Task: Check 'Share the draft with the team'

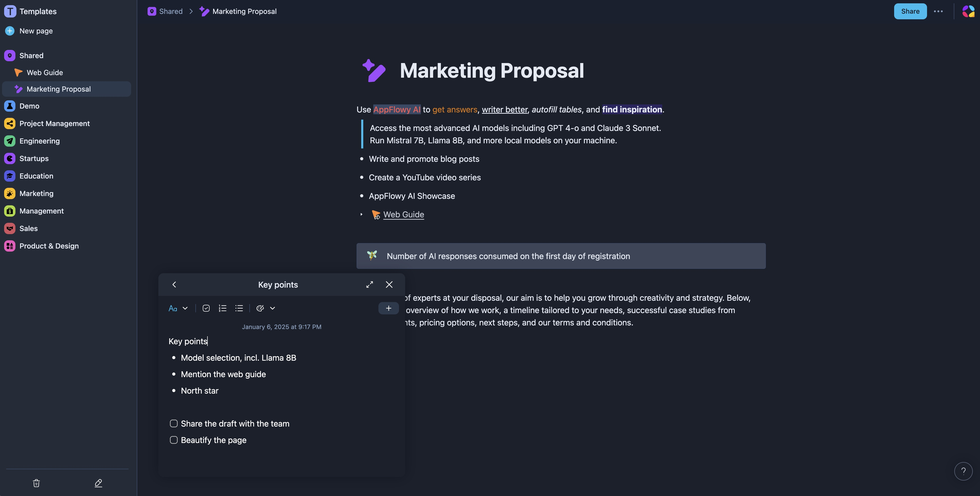Action: coord(174,424)
